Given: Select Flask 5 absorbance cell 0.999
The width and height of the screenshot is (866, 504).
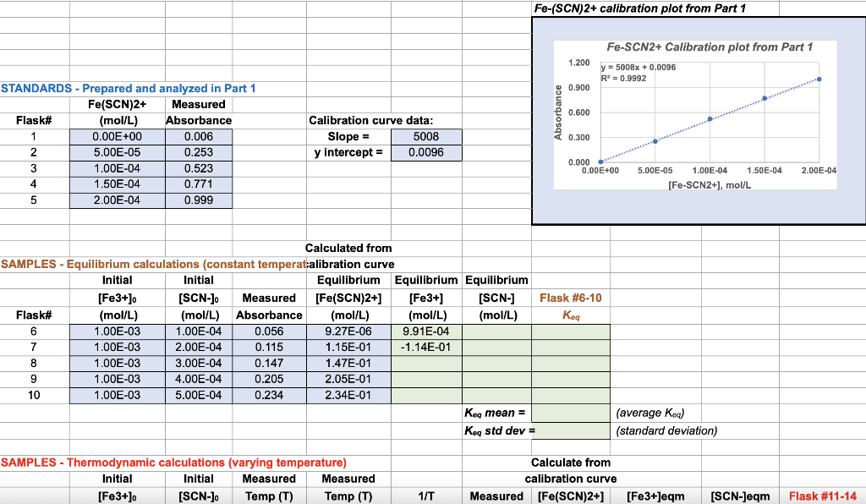Looking at the screenshot, I should pyautogui.click(x=198, y=200).
